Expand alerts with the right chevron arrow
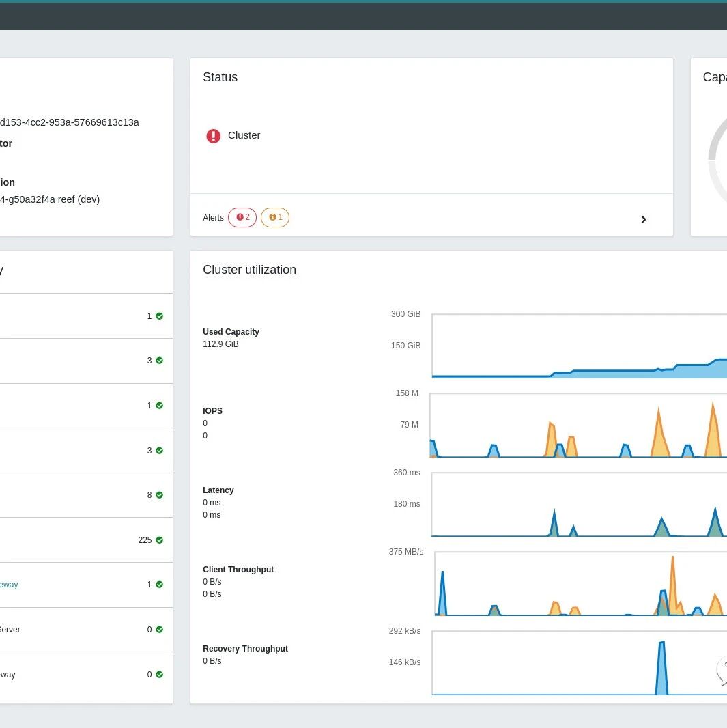This screenshot has height=728, width=727. click(x=644, y=219)
